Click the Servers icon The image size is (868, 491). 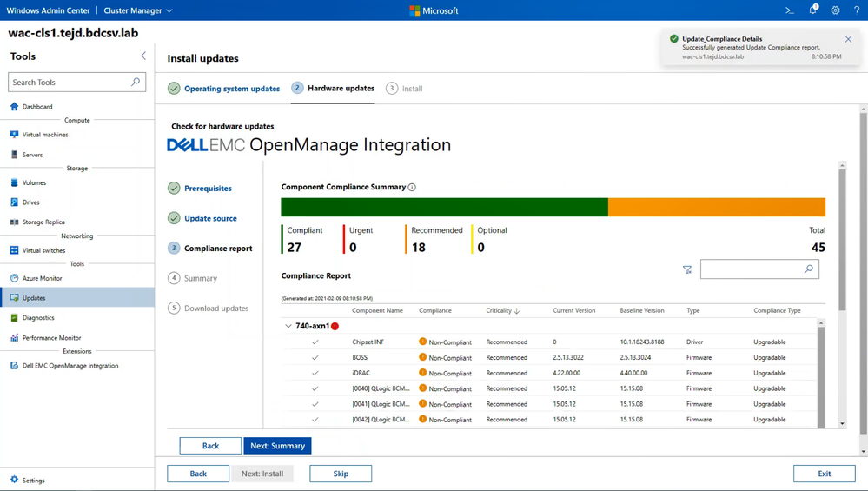coord(15,155)
